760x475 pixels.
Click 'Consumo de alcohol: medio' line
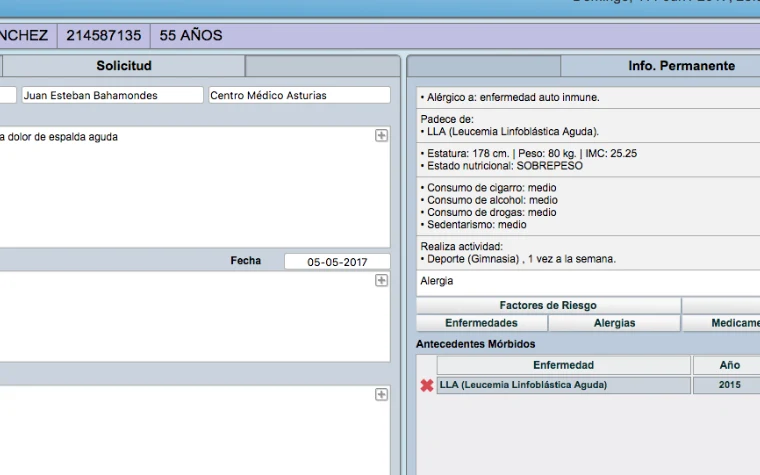click(489, 200)
